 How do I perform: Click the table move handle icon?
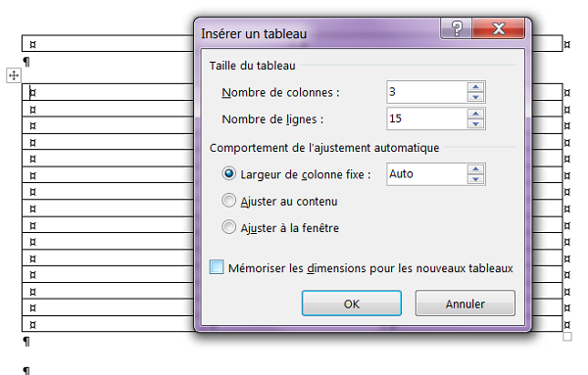click(x=14, y=75)
